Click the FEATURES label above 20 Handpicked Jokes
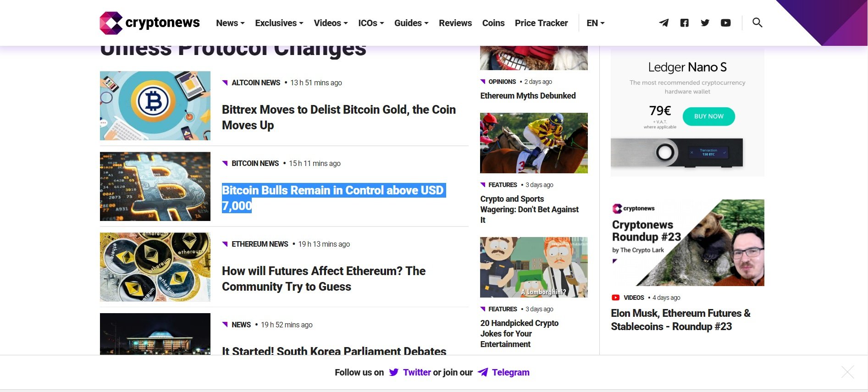 point(503,309)
